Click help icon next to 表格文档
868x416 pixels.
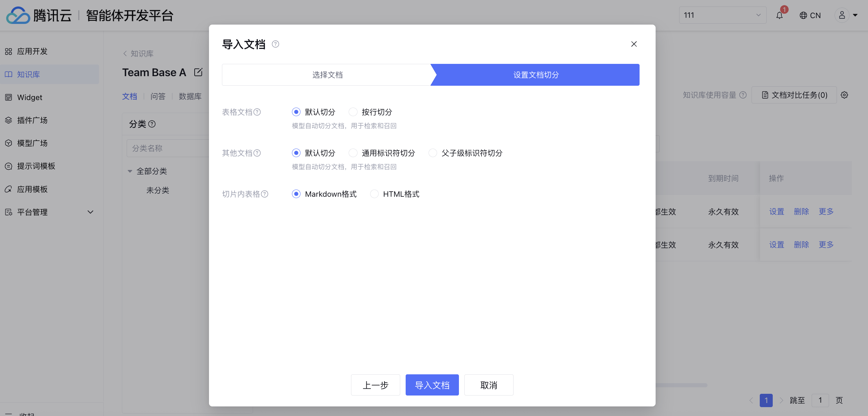coord(257,112)
